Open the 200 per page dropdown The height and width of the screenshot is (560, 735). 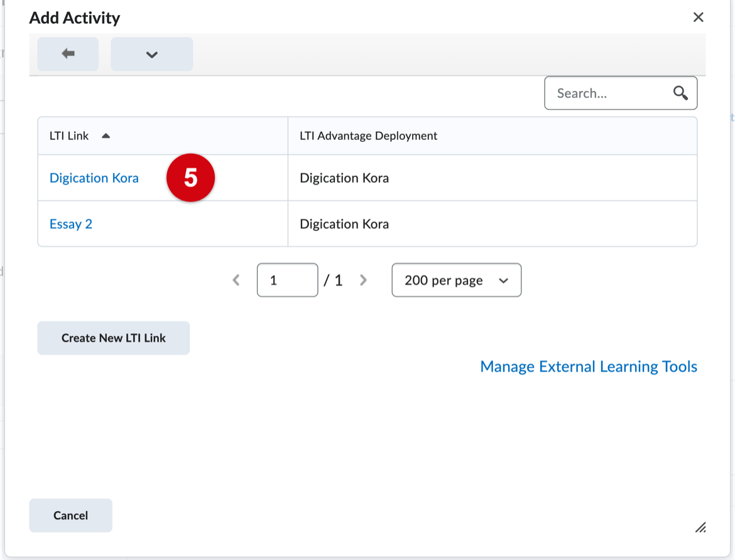click(457, 280)
